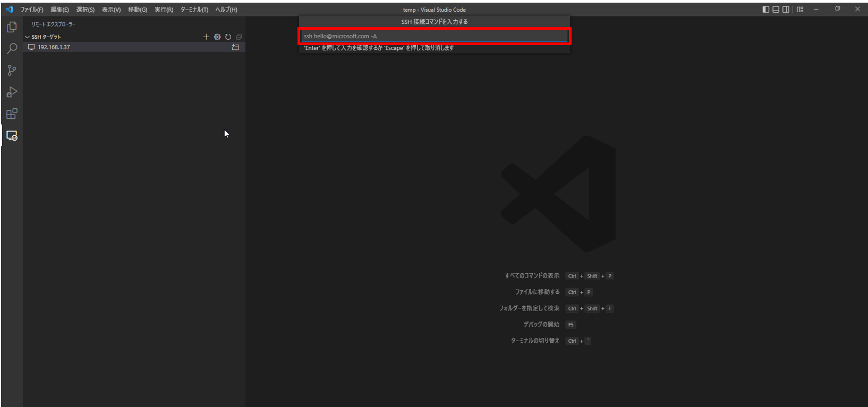Screen dimensions: 868x407
Task: Close the VS Code window
Action: tap(857, 10)
